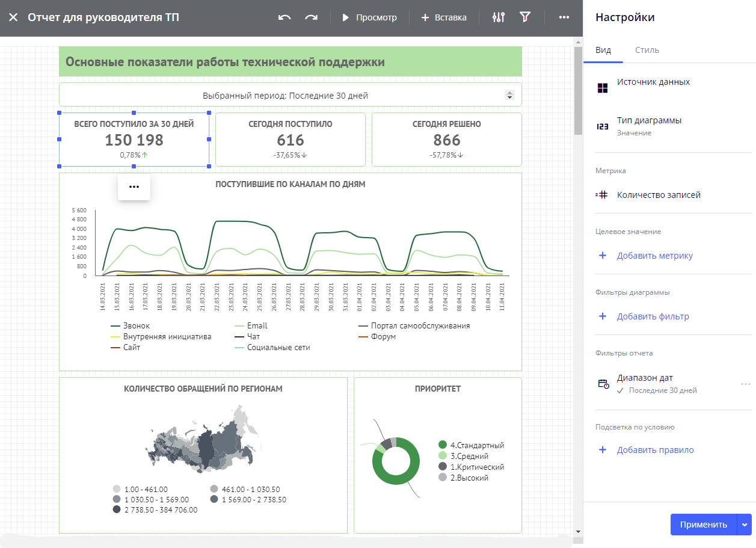Open the sliders settings icon in toolbar
756x548 pixels.
tap(498, 17)
